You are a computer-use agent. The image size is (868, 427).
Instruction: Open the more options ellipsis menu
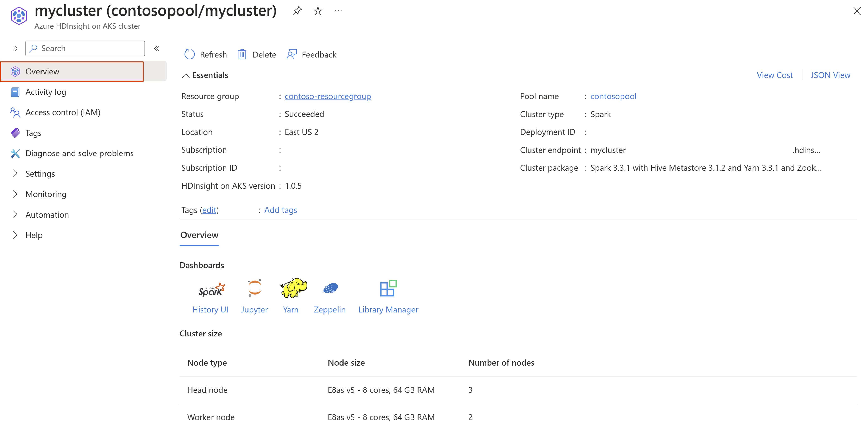338,11
